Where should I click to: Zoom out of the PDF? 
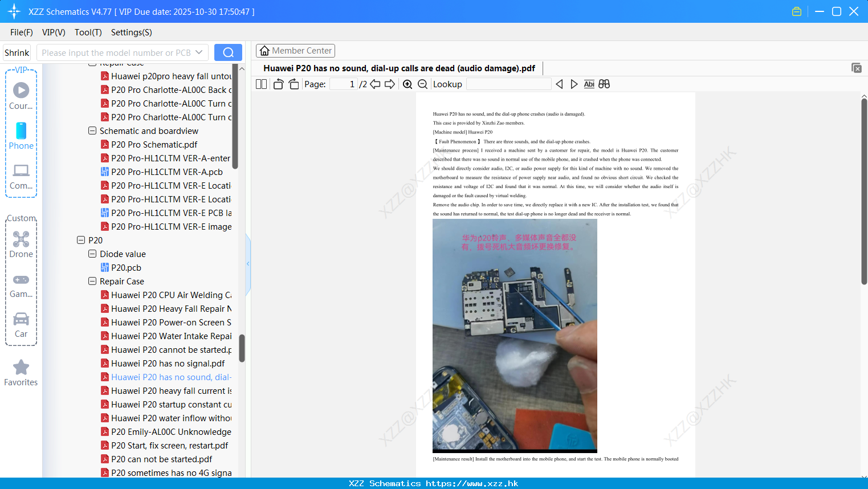pyautogui.click(x=423, y=84)
